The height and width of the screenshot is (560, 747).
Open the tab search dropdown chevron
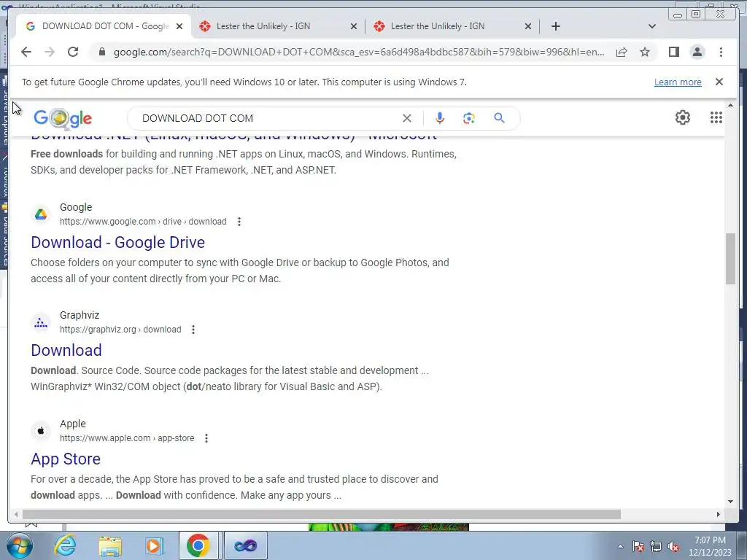click(652, 26)
